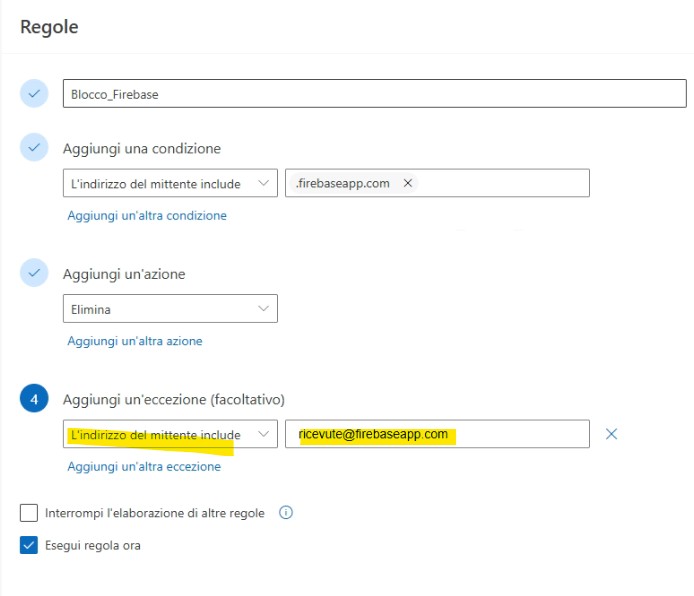Open info icon beside Interrompi l'elaborazione
The width and height of the screenshot is (694, 596).
click(286, 513)
